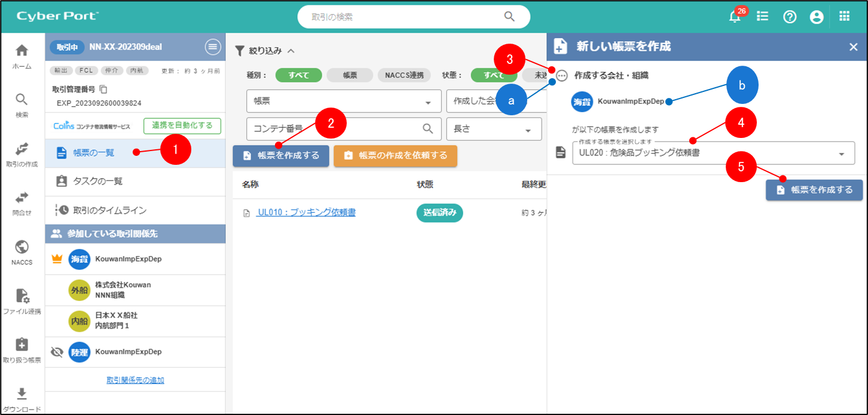Select タスクの一覧 menu item

point(97,181)
